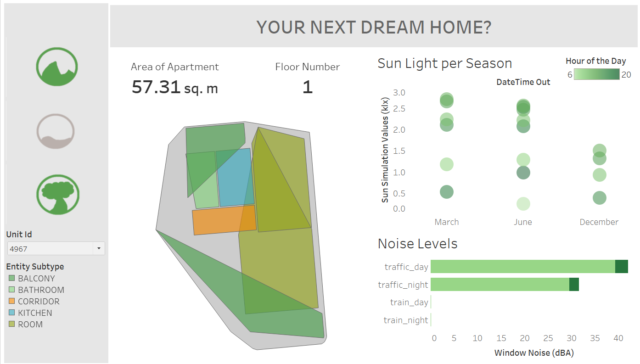
Task: Select the traffic_day noise bar
Action: click(523, 266)
